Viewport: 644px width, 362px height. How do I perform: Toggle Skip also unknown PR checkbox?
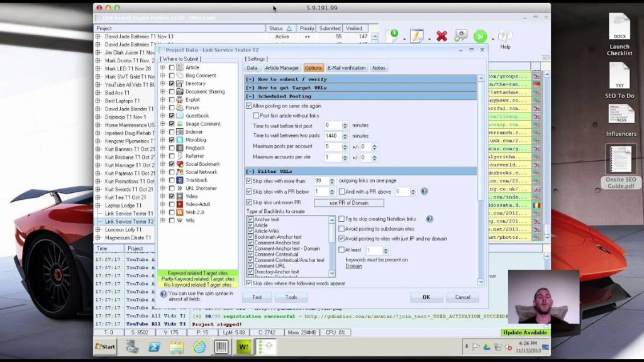[x=249, y=202]
